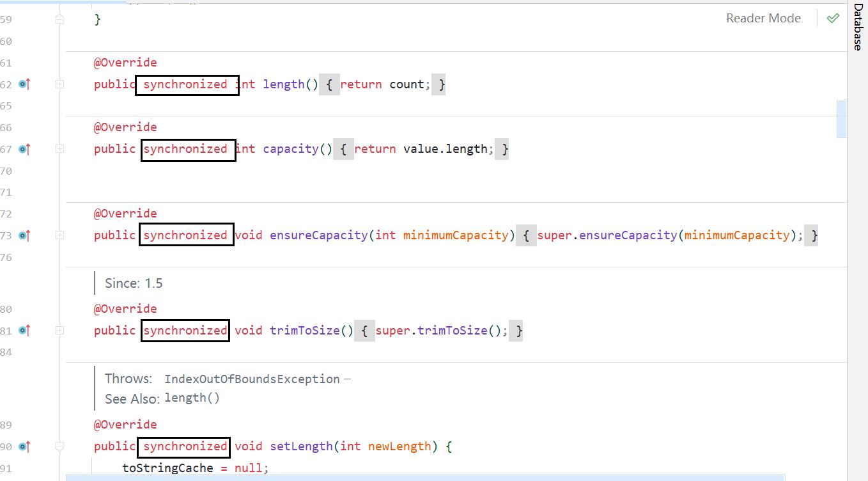The width and height of the screenshot is (868, 481).
Task: Click @Override annotation above setLength
Action: [125, 425]
